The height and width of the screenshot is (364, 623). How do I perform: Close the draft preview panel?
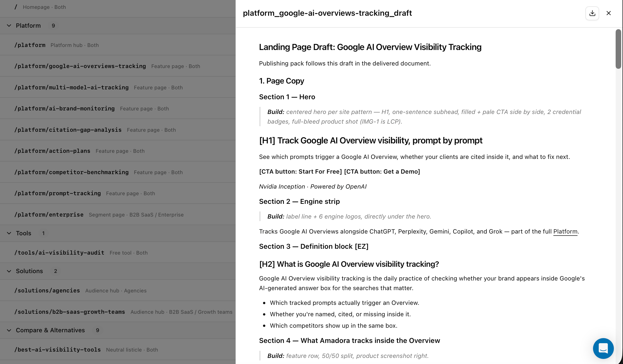pyautogui.click(x=609, y=13)
